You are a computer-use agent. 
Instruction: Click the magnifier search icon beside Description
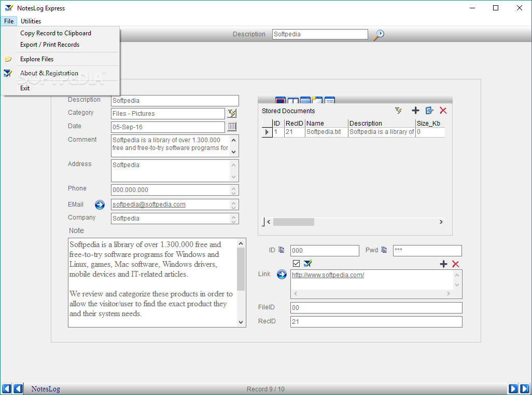tap(379, 34)
